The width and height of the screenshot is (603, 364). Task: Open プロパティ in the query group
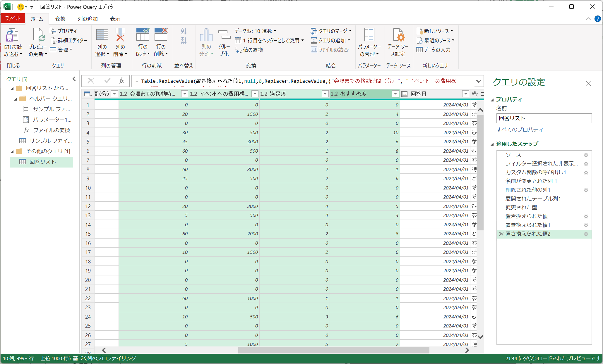(x=64, y=31)
